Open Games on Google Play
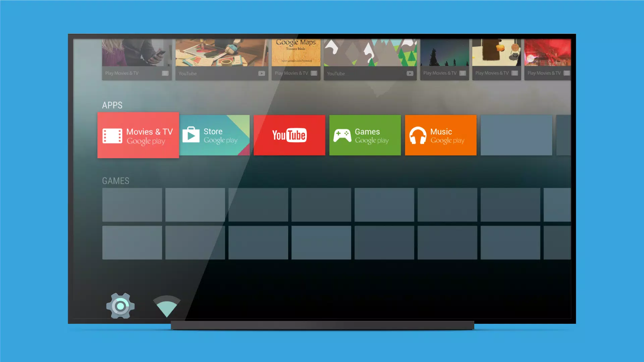The image size is (644, 362). coord(365,135)
